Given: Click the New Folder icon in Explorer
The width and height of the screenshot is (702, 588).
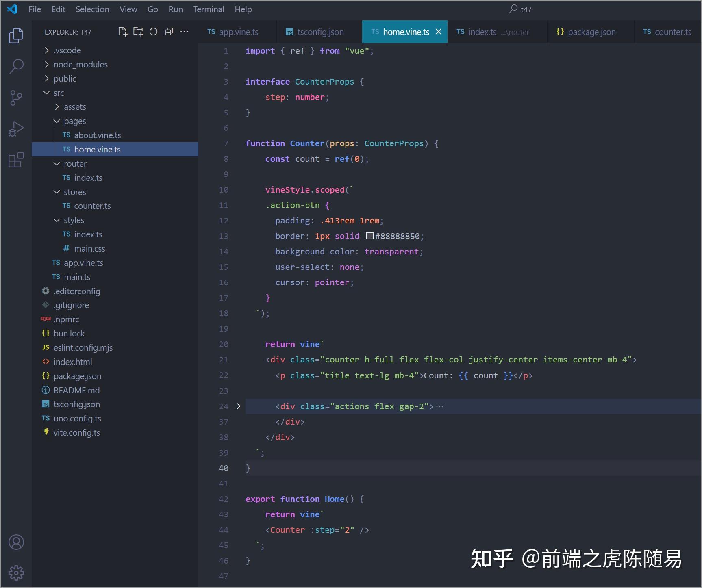Looking at the screenshot, I should point(138,31).
